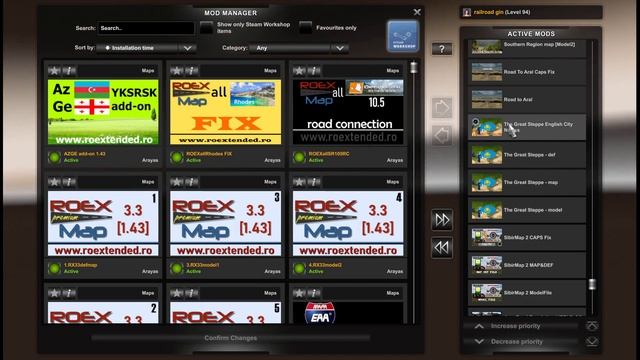Screen dimensions: 640x360
Task: Open info for the ROEXallRhodes FIX card
Action: pos(192,71)
